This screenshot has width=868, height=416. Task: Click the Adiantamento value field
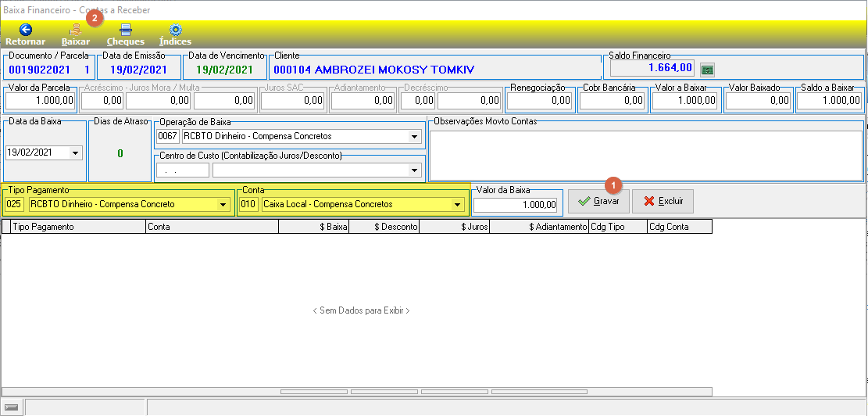click(x=364, y=101)
